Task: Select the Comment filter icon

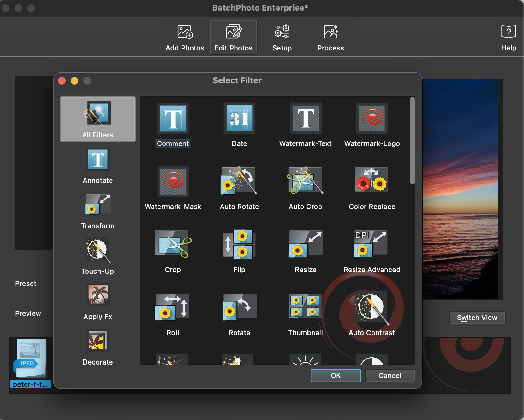Action: (173, 119)
